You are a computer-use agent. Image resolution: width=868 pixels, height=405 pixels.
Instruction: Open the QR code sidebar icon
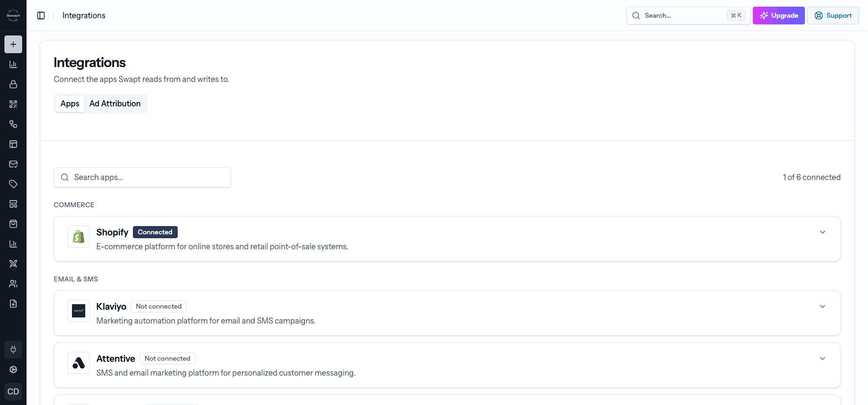[13, 104]
